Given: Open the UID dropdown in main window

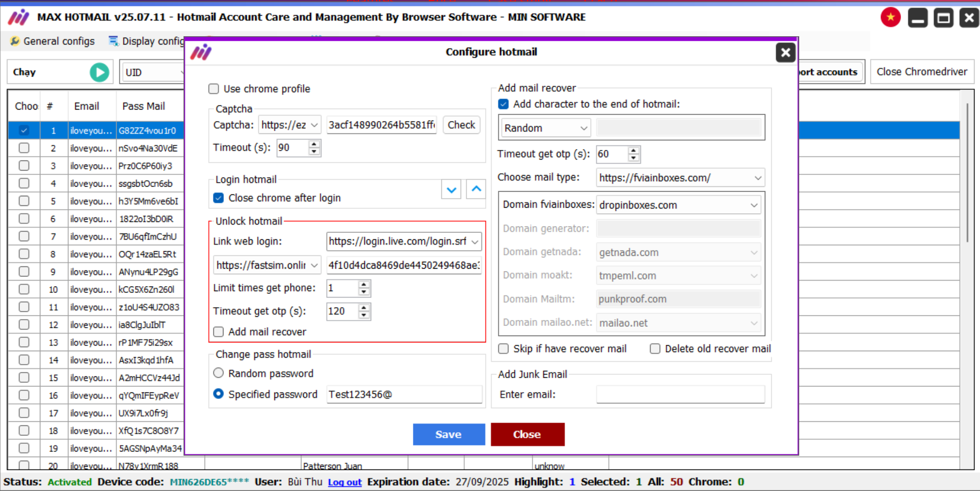Looking at the screenshot, I should (153, 72).
